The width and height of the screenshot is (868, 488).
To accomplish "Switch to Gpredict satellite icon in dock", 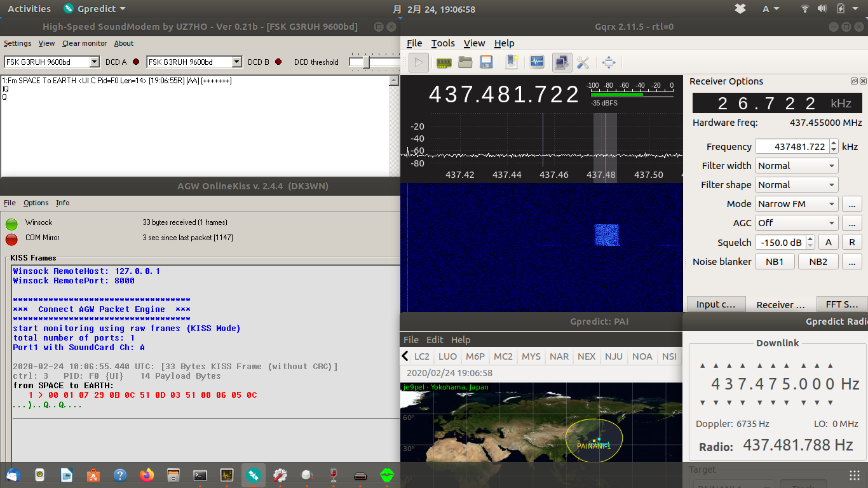I will pyautogui.click(x=254, y=475).
